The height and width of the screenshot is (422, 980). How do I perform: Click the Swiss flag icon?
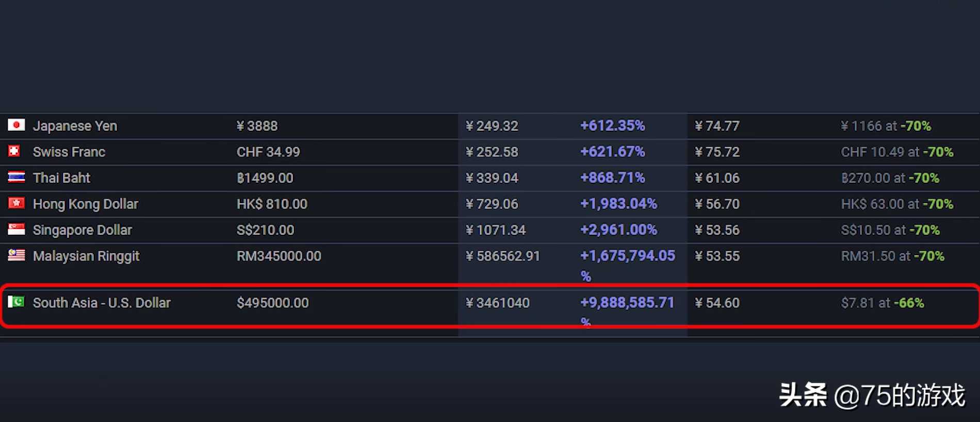[14, 151]
